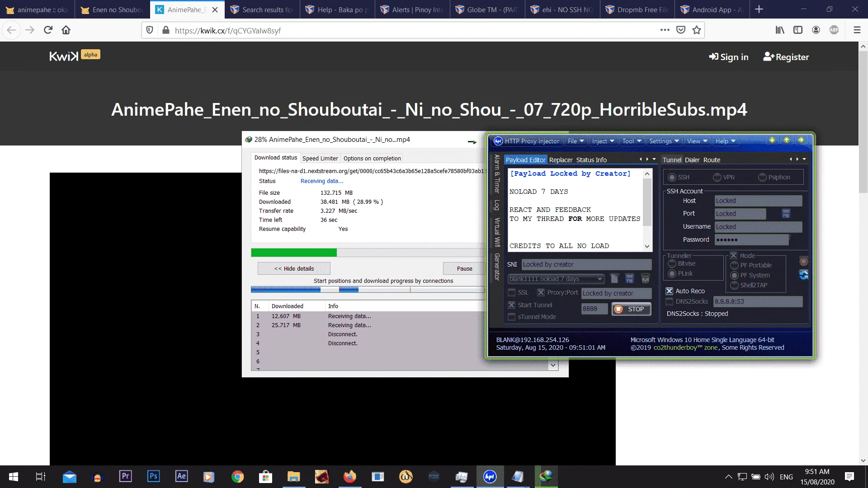Select the Psiphon radio button
Viewport: 868px width, 488px height.
pos(762,177)
